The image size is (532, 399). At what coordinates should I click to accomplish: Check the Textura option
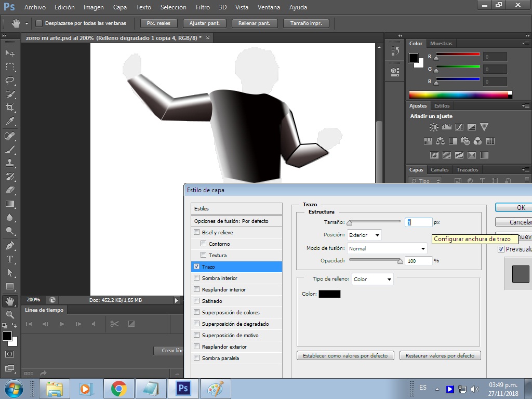point(203,255)
